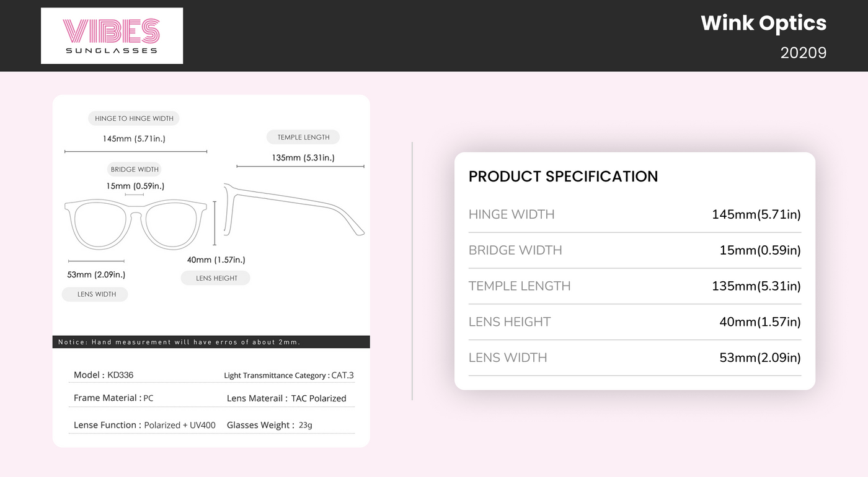Select the Bridge Width specification row
The width and height of the screenshot is (868, 477).
[634, 250]
